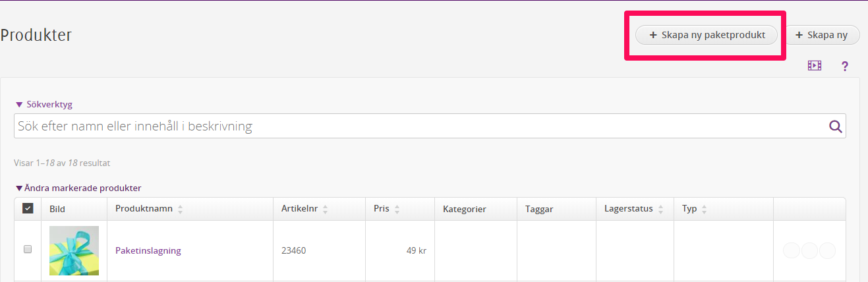Click the Taggar column header
Screen dimensions: 868x282
tap(539, 209)
